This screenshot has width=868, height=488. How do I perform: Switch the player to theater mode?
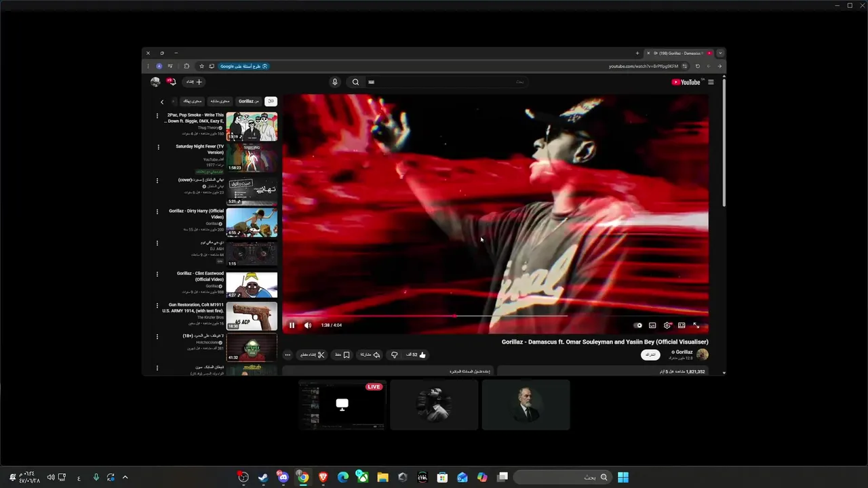[x=682, y=325]
